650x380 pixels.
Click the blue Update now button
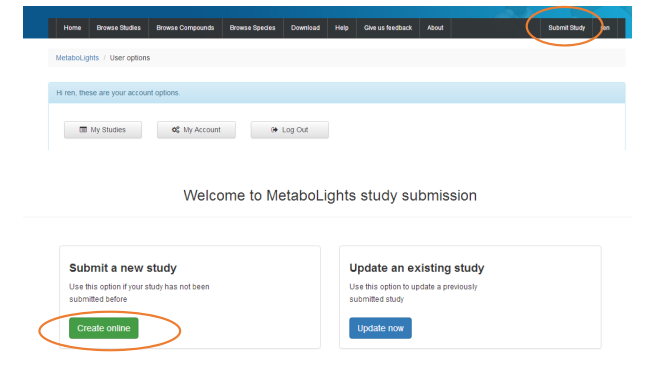(381, 328)
